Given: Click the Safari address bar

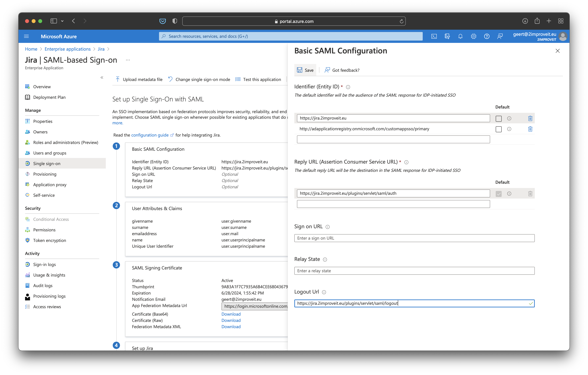Looking at the screenshot, I should click(x=294, y=21).
